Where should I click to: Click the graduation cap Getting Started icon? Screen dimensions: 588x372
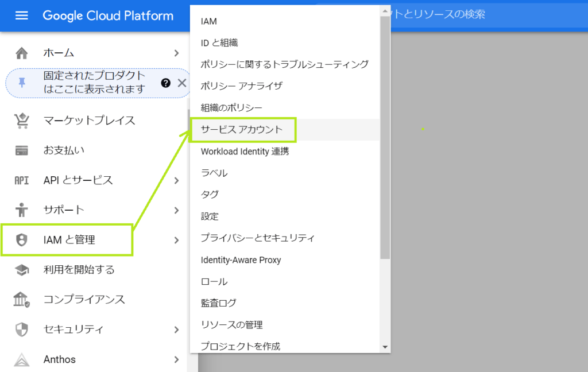click(22, 270)
